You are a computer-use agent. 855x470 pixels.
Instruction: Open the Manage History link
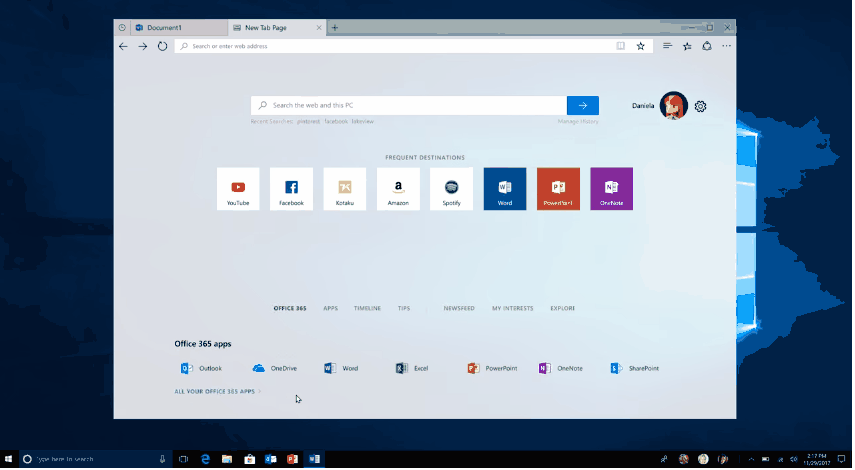click(578, 122)
